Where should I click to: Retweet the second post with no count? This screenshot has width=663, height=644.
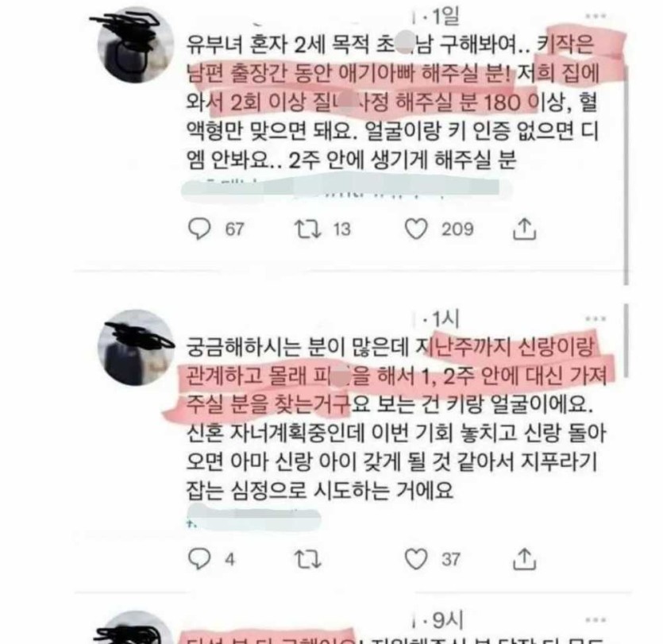pyautogui.click(x=308, y=559)
